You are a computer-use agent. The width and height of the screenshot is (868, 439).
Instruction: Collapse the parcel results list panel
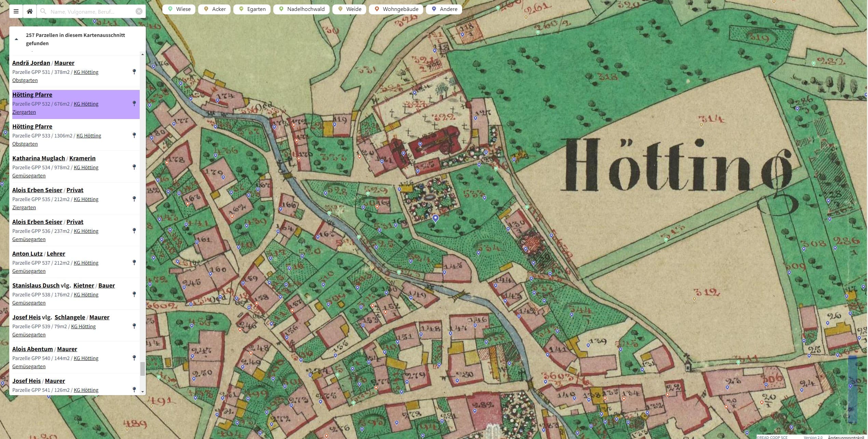tap(16, 39)
